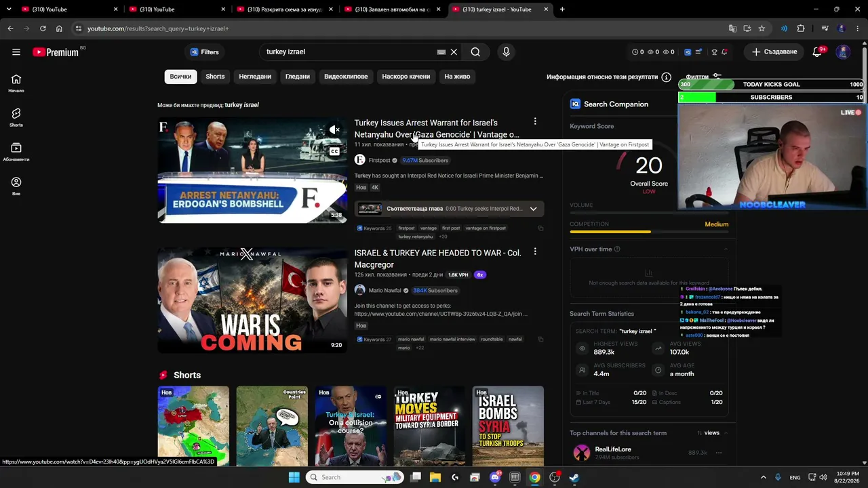Go to YouTube Premium home via logo

coord(56,52)
